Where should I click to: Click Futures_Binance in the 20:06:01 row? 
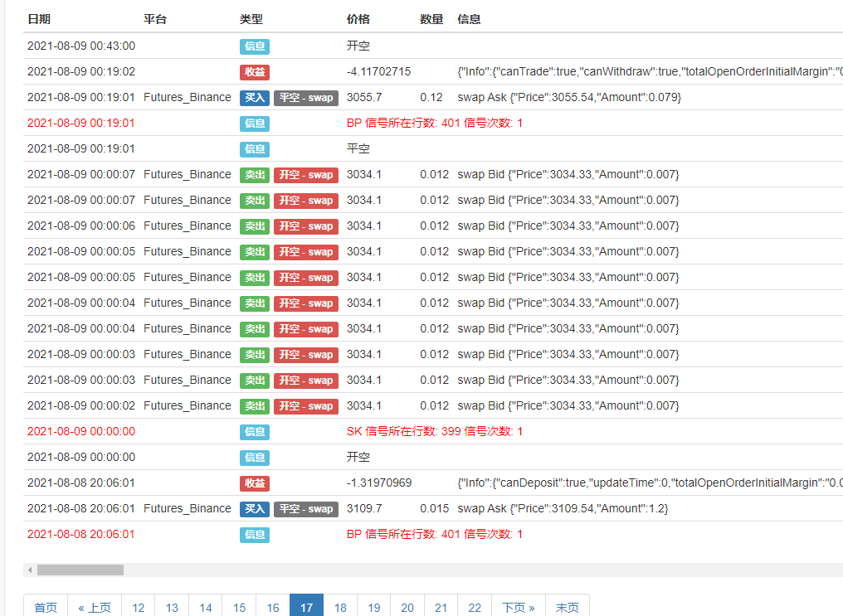(x=187, y=508)
